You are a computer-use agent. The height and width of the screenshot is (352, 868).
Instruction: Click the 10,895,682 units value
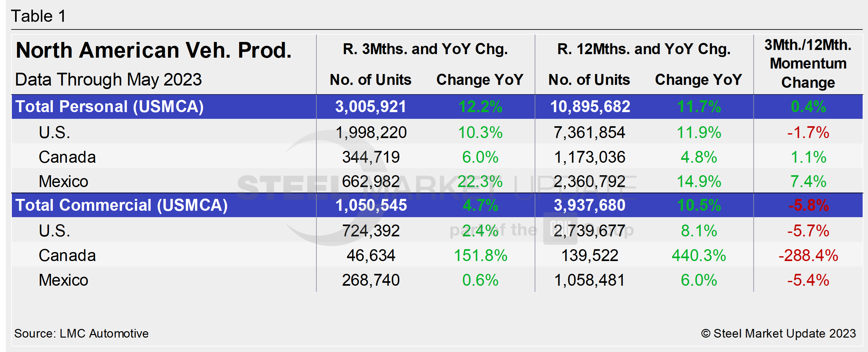(x=590, y=106)
